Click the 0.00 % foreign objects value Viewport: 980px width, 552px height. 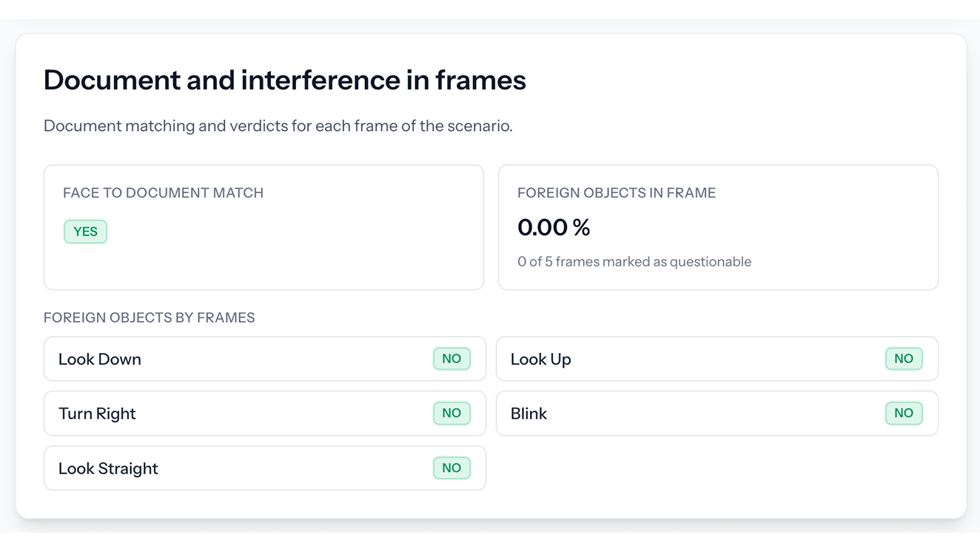554,228
